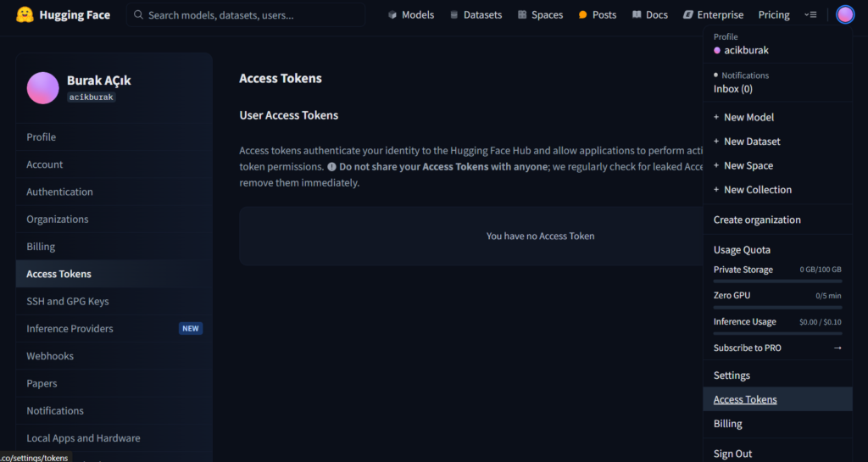Image resolution: width=868 pixels, height=462 pixels.
Task: Go to Account settings in the sidebar
Action: pos(114,164)
